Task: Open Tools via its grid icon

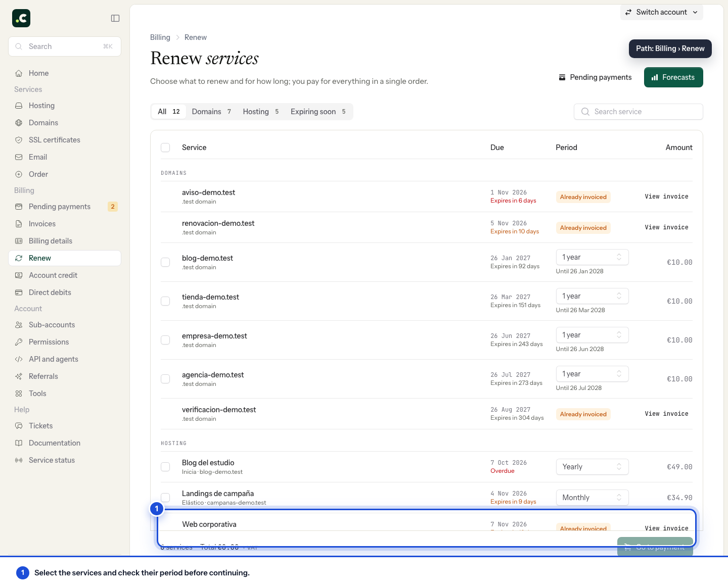Action: coord(19,394)
